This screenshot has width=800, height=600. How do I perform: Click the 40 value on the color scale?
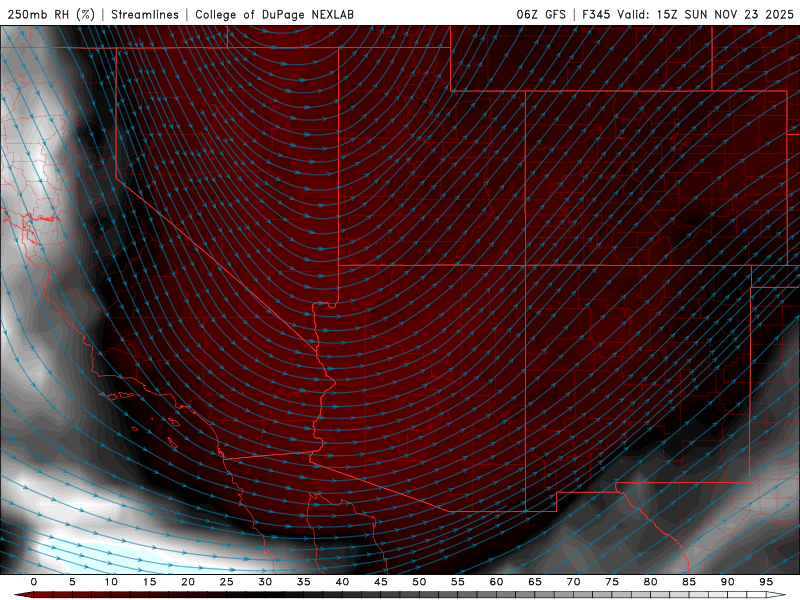[x=342, y=582]
